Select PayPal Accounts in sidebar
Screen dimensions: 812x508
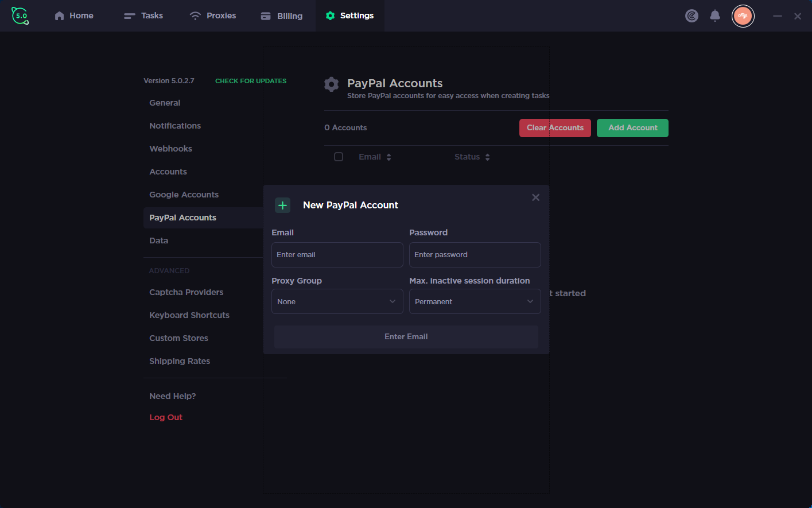click(x=203, y=218)
